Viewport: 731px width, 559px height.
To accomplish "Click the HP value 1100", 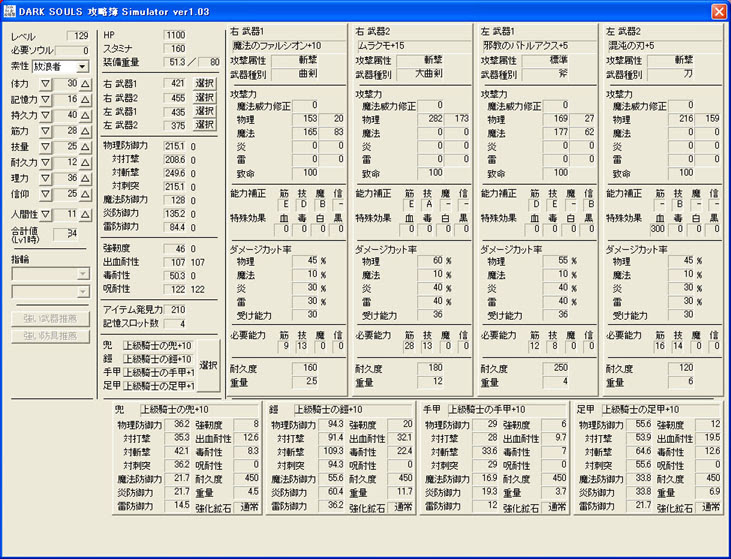I will click(175, 35).
